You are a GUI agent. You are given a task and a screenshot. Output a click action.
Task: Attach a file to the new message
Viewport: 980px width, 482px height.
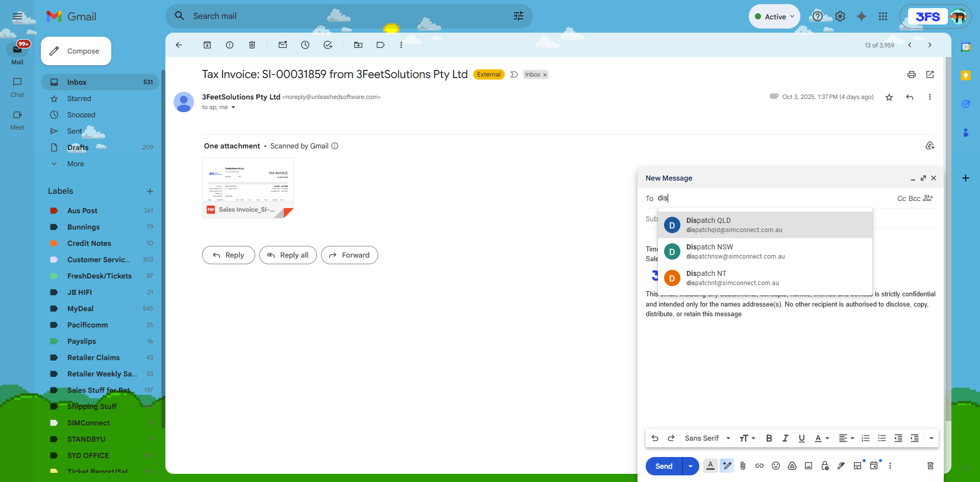point(743,466)
